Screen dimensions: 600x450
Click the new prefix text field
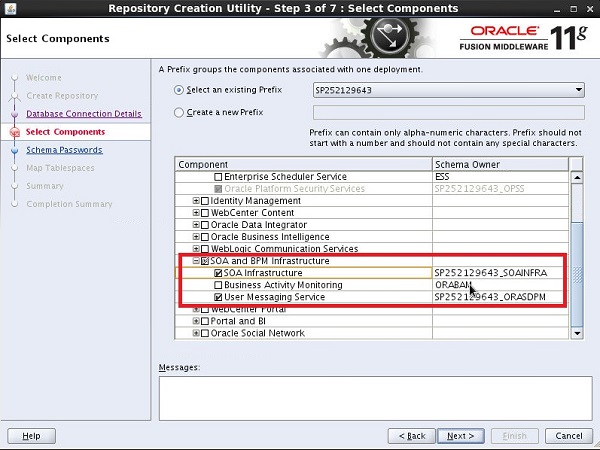pyautogui.click(x=448, y=112)
